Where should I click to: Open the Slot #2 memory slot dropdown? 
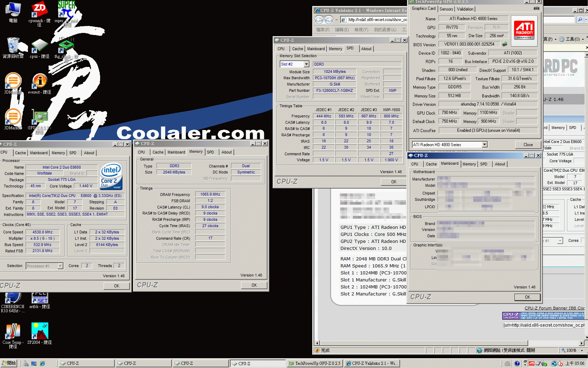306,64
